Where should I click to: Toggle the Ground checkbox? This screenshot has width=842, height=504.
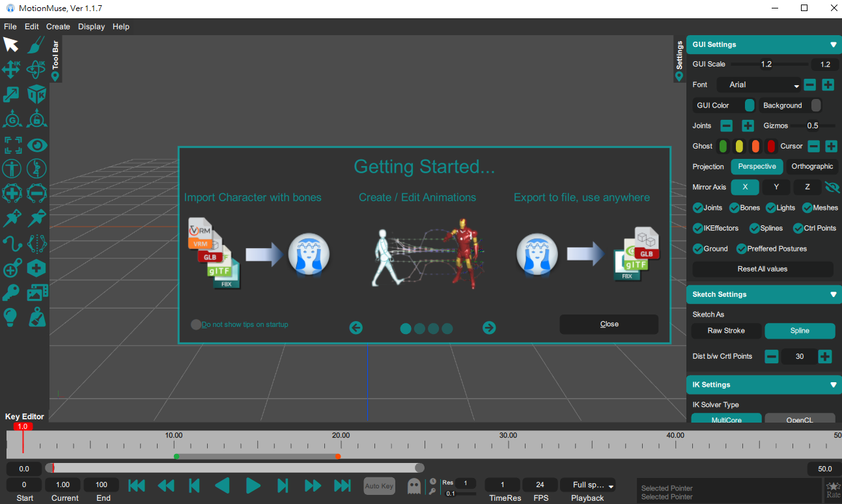click(x=697, y=249)
